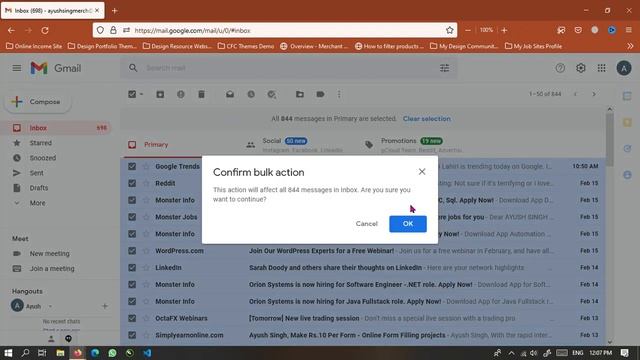Open Gmail settings gear

580,68
